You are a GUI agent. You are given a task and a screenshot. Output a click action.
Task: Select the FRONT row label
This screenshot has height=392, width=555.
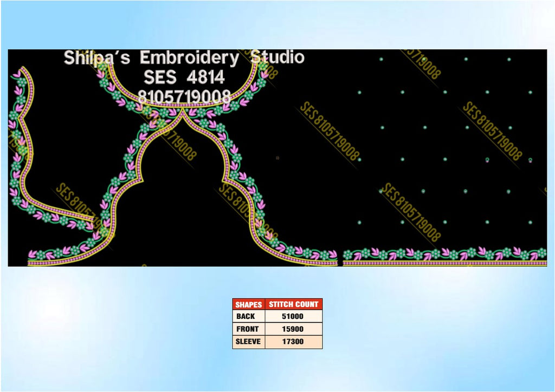pos(247,329)
